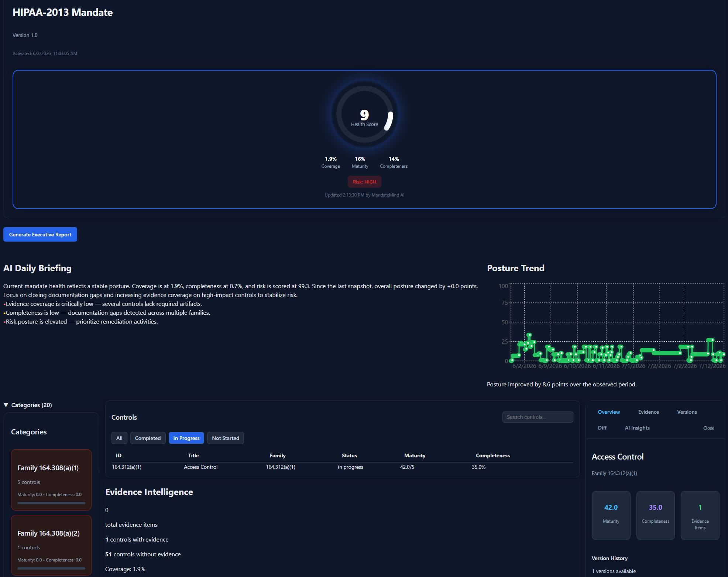Click the 14% Completeness metric
This screenshot has height=577, width=728.
pos(394,162)
